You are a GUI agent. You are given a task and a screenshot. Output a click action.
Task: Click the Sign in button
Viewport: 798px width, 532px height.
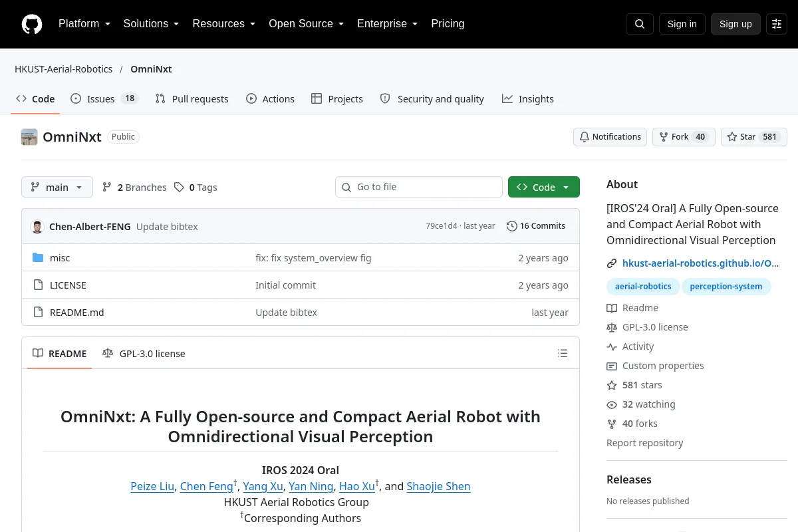pyautogui.click(x=682, y=24)
